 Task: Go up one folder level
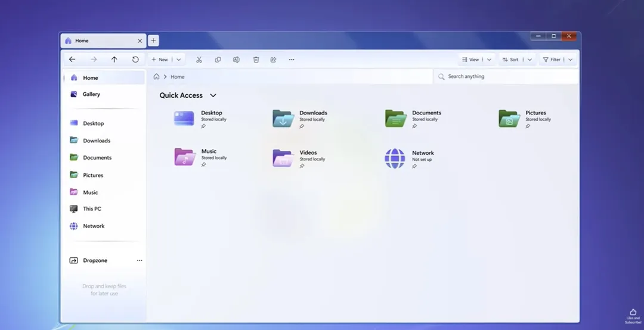114,60
